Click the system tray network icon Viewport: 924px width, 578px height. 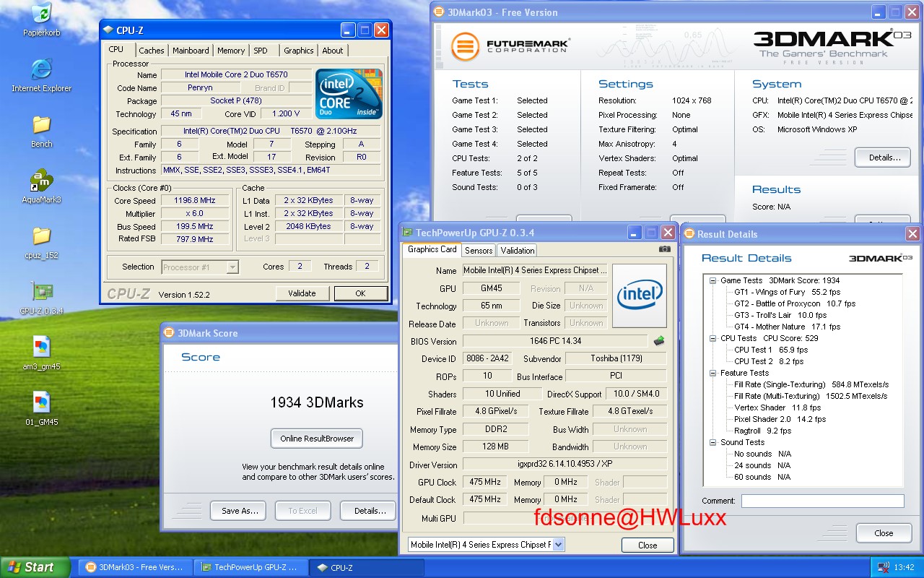pyautogui.click(x=883, y=567)
